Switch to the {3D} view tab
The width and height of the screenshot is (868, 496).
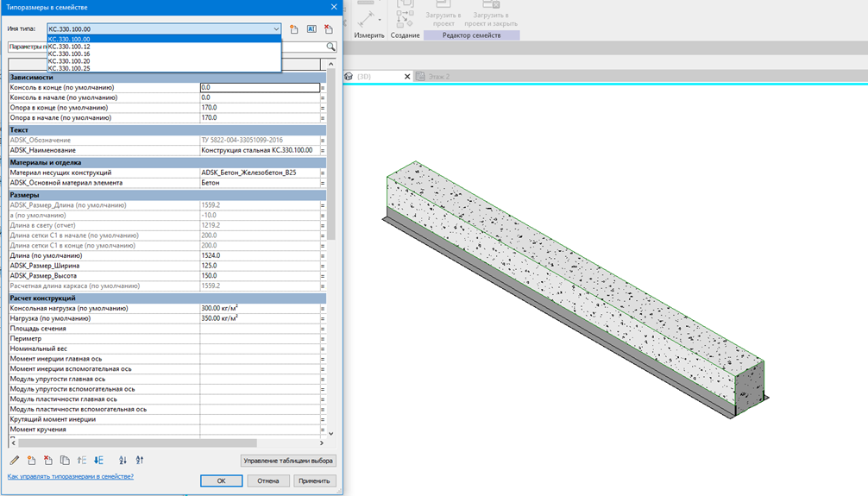378,77
